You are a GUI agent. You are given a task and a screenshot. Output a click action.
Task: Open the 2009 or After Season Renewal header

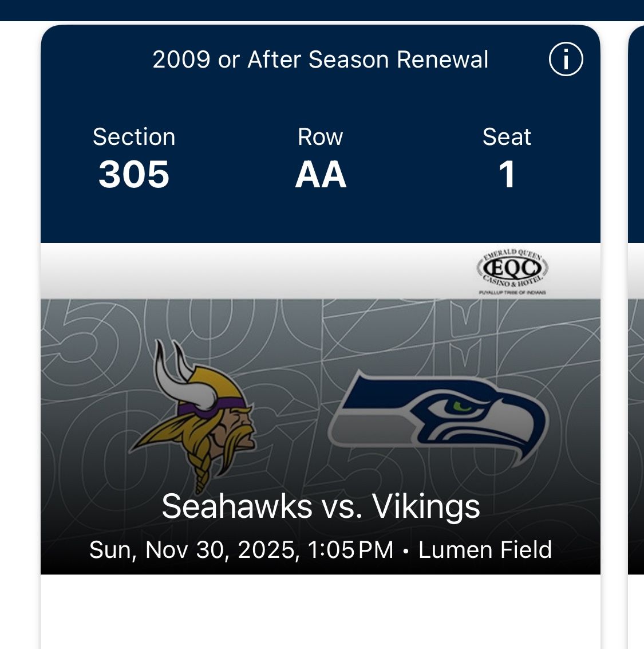pyautogui.click(x=321, y=58)
